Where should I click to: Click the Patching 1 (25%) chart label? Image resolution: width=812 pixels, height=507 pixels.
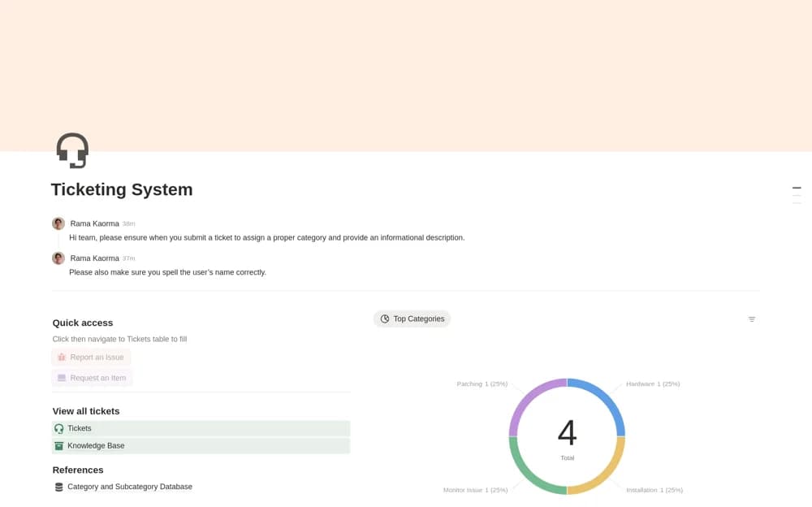[482, 384]
